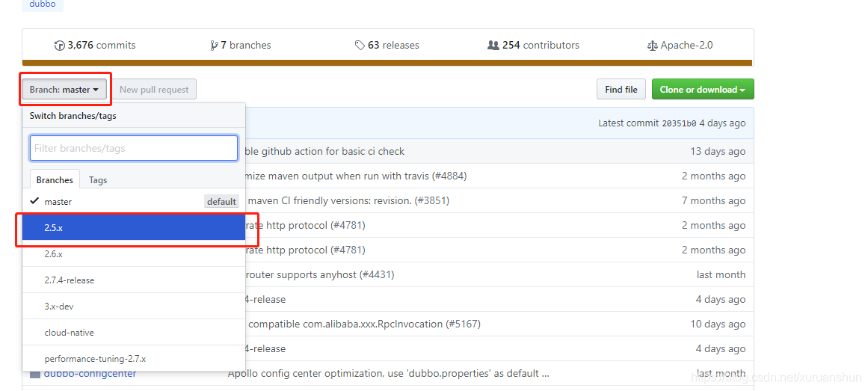868x391 pixels.
Task: Open the 63 releases link
Action: pos(387,46)
